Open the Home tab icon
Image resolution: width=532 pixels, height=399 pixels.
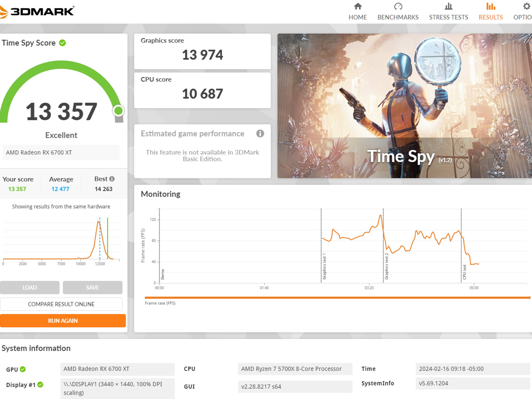coord(358,6)
